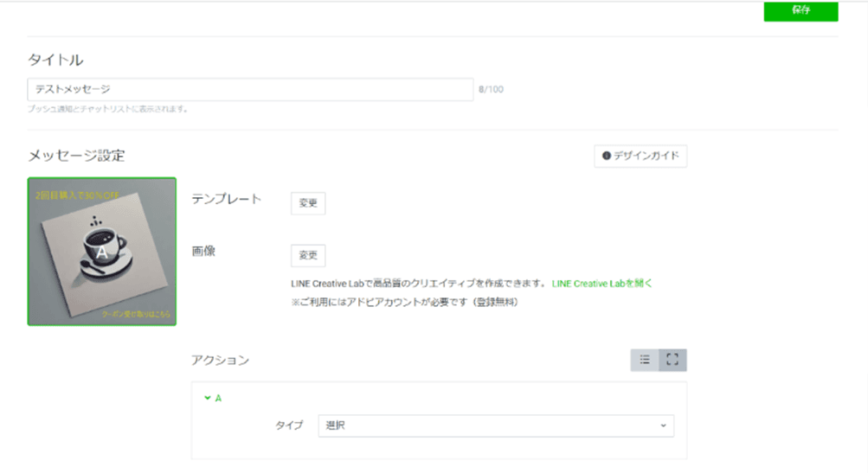Viewport: 868px width, 473px height.
Task: Click the タイトル text input field
Action: [250, 89]
